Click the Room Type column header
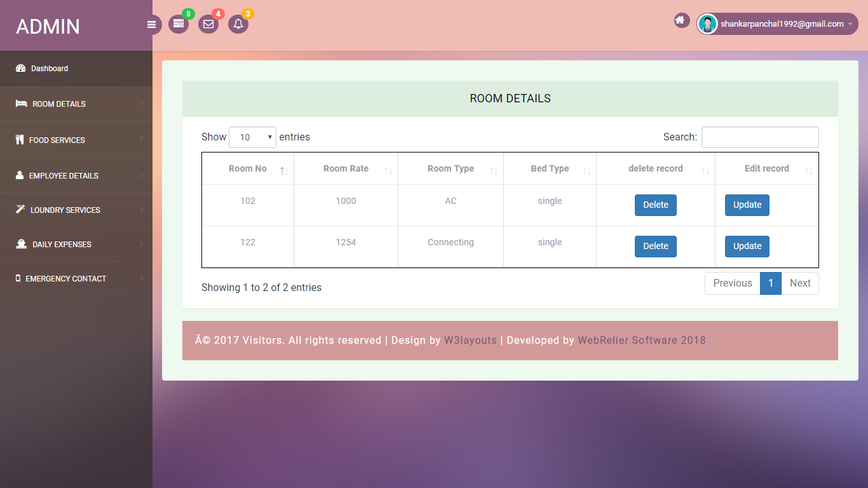This screenshot has width=868, height=488. click(451, 169)
